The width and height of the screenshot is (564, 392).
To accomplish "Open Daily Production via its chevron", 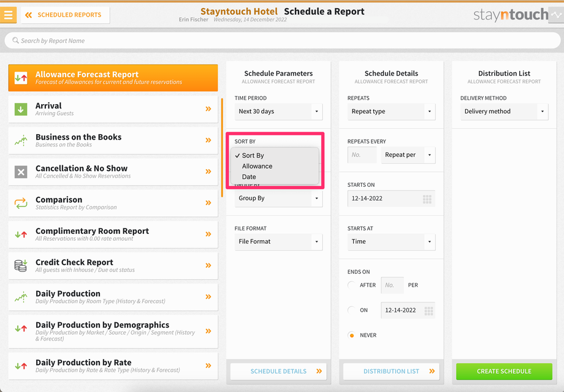I will [x=208, y=296].
